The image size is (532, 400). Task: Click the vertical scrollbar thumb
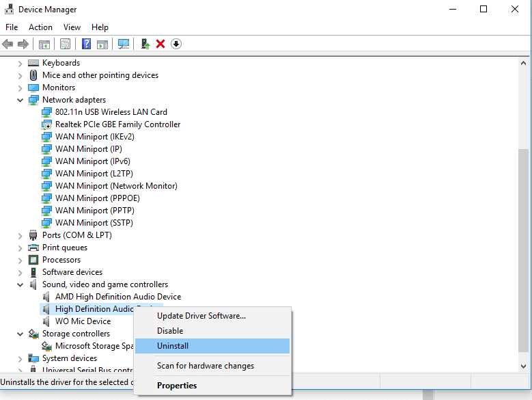pos(524,250)
